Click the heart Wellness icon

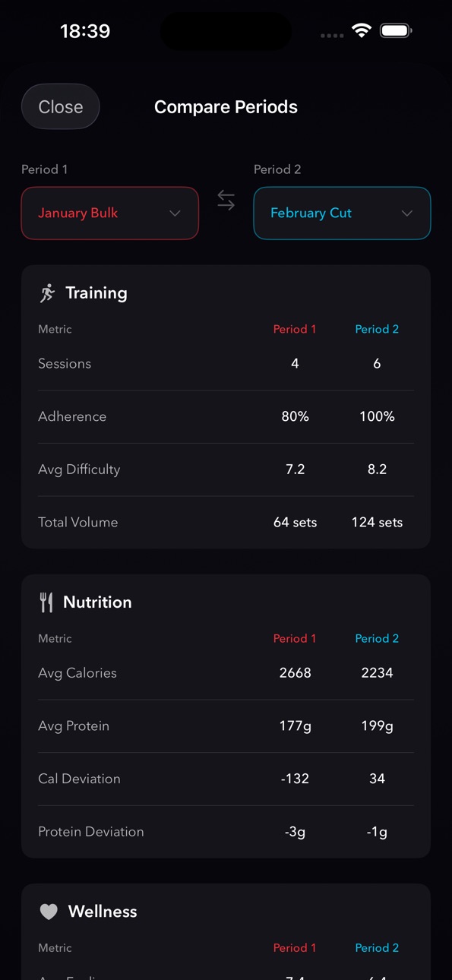coord(49,912)
